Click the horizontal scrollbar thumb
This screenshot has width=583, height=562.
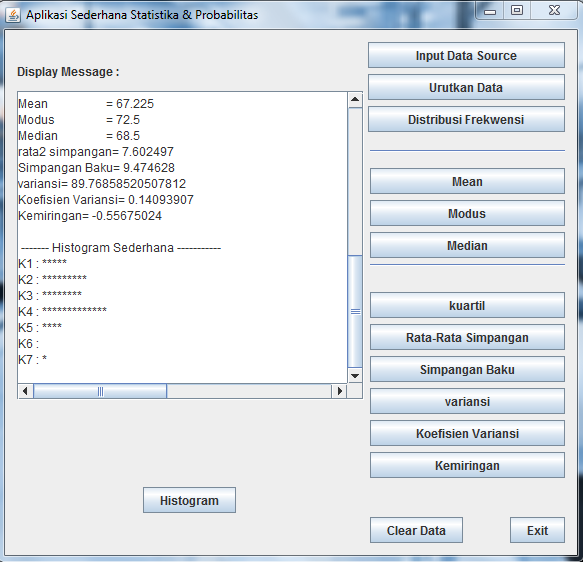pos(100,391)
